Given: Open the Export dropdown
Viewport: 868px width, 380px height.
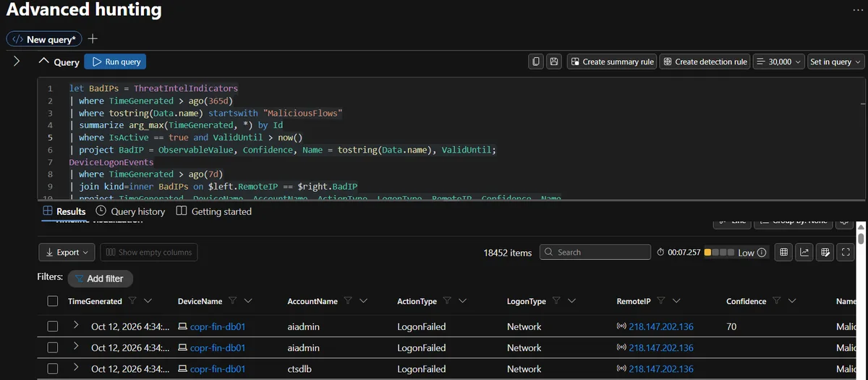Looking at the screenshot, I should pyautogui.click(x=67, y=252).
